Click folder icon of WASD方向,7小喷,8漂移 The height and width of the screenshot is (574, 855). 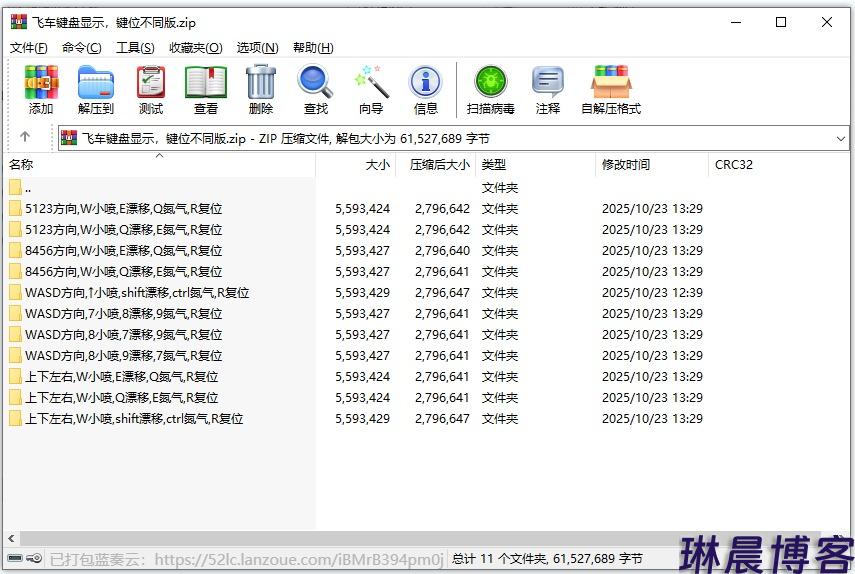click(15, 313)
